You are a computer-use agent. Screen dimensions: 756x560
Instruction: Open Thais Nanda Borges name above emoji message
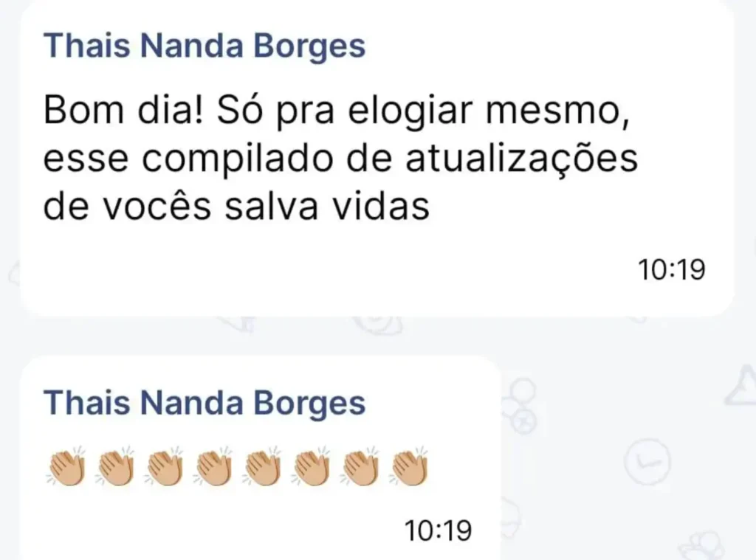[x=205, y=404]
